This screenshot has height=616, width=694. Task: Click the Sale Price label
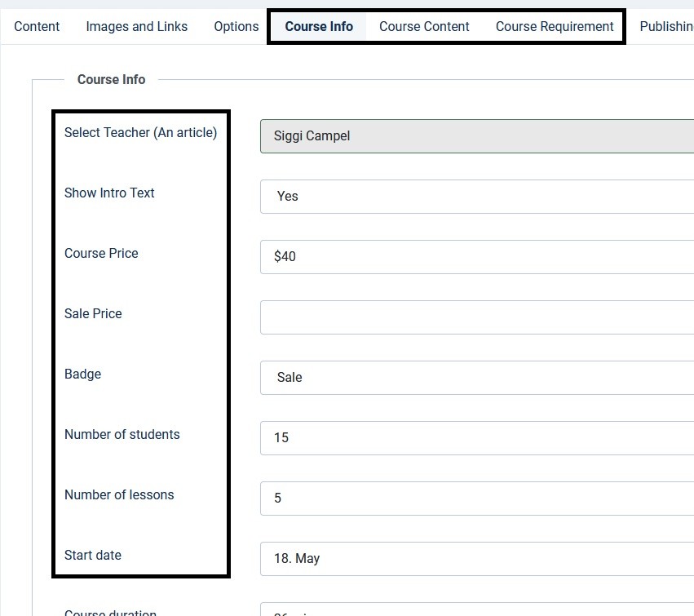pyautogui.click(x=93, y=313)
